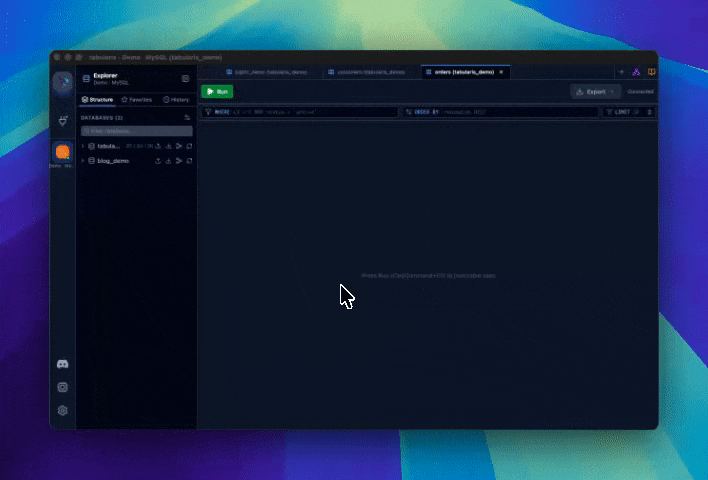Click the Press Run hint text

[429, 275]
